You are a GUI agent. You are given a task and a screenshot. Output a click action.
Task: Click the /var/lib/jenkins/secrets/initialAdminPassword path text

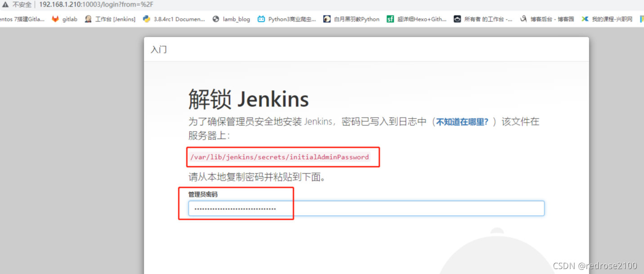(x=279, y=157)
